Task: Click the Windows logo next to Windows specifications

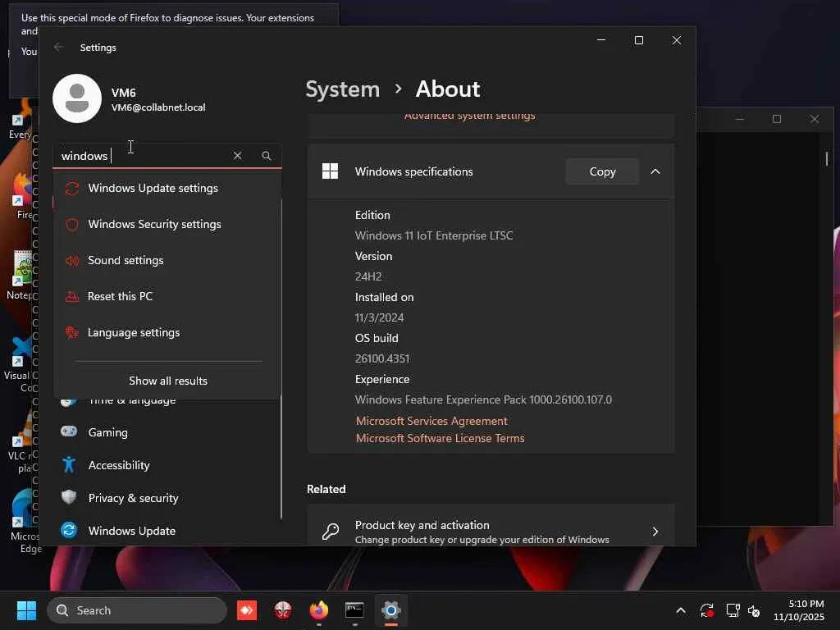Action: pyautogui.click(x=330, y=171)
